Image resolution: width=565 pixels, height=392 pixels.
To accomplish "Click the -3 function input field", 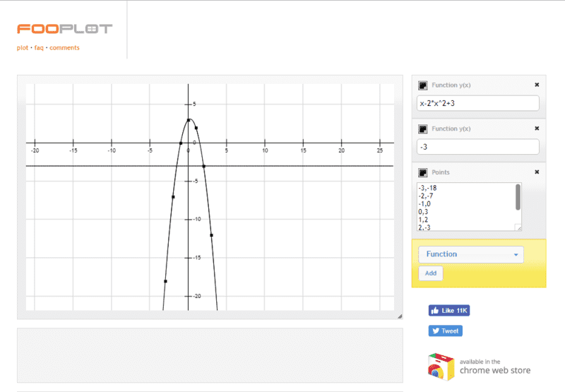I will click(478, 147).
